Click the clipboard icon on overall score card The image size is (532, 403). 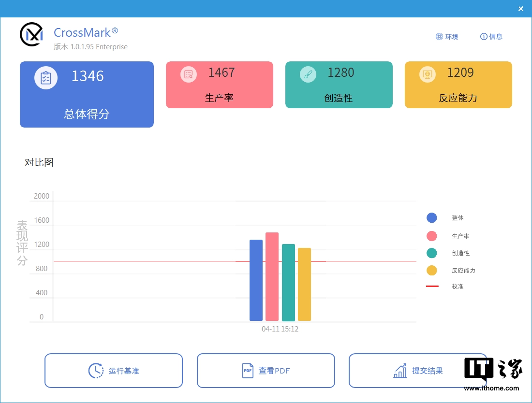point(46,77)
